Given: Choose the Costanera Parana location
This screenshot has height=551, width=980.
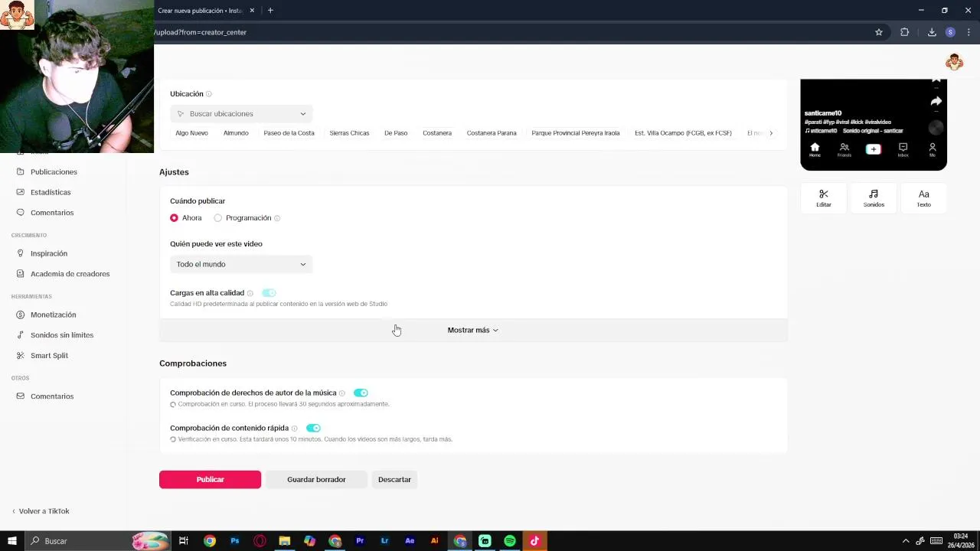Looking at the screenshot, I should click(492, 133).
